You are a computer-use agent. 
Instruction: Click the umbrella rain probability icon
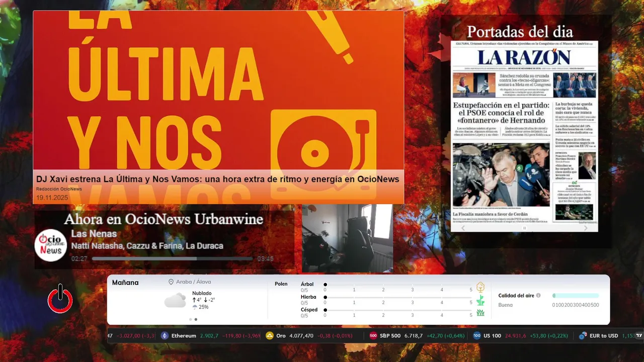point(195,307)
